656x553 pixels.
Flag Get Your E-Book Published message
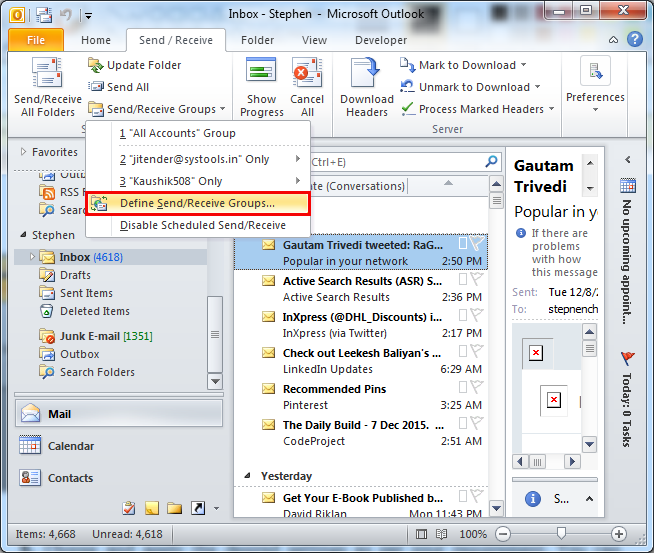pyautogui.click(x=477, y=495)
